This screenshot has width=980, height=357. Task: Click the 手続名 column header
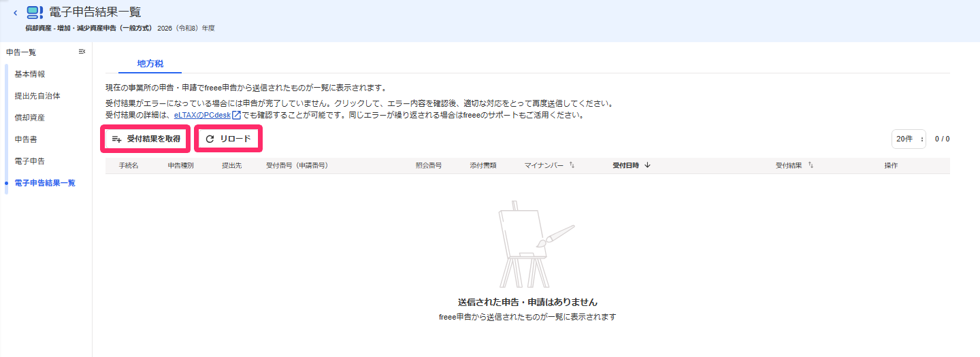point(129,165)
